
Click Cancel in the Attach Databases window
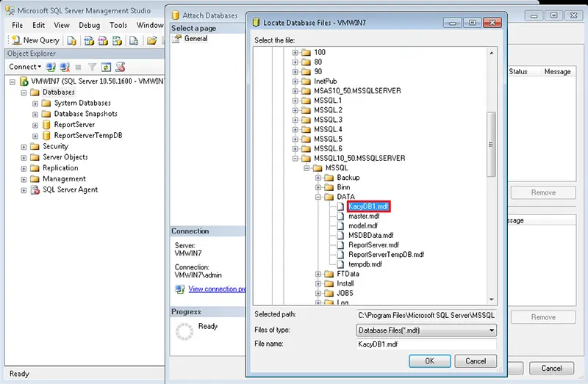coord(551,369)
